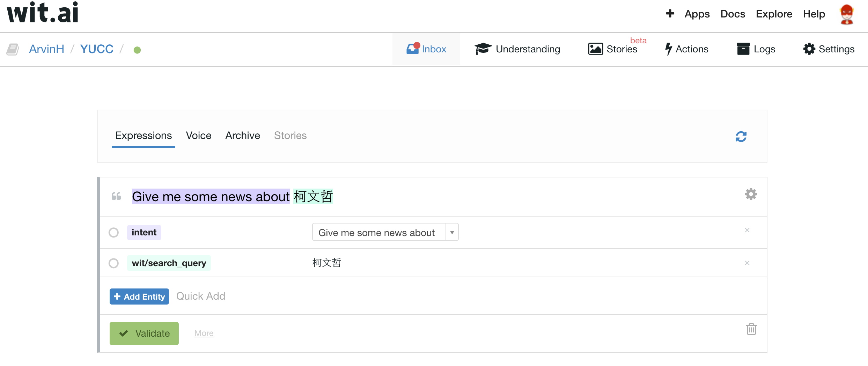This screenshot has height=366, width=868.
Task: Open the expression gear options
Action: tap(751, 194)
